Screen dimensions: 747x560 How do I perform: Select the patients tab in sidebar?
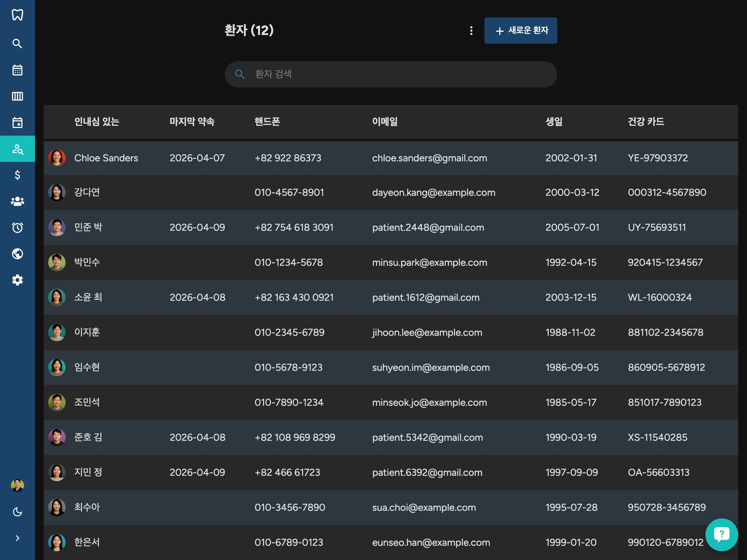(17, 148)
